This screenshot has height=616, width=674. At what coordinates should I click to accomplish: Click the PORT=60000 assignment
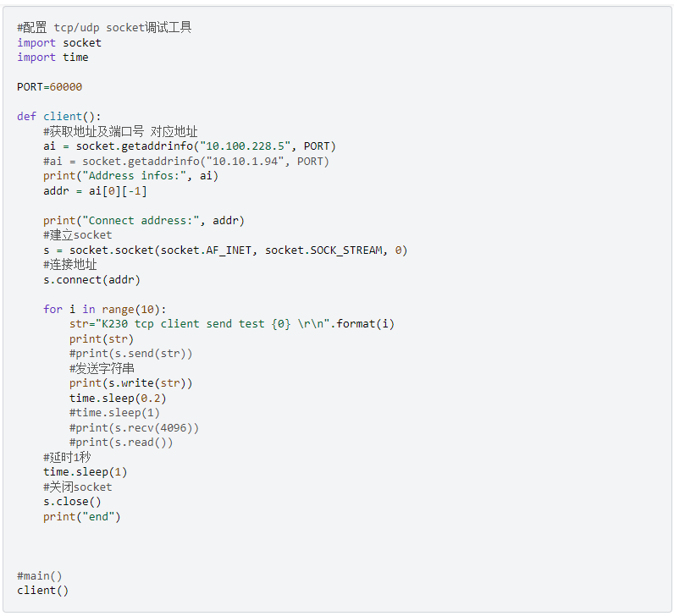click(x=49, y=87)
